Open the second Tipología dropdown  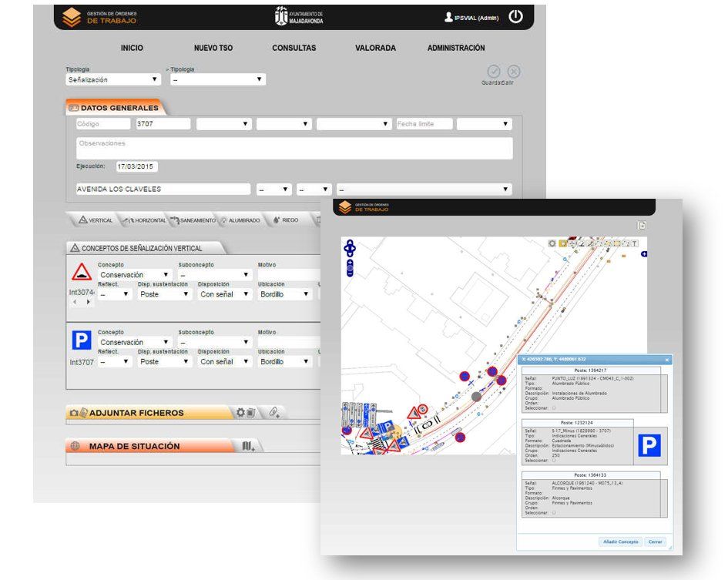coord(218,79)
